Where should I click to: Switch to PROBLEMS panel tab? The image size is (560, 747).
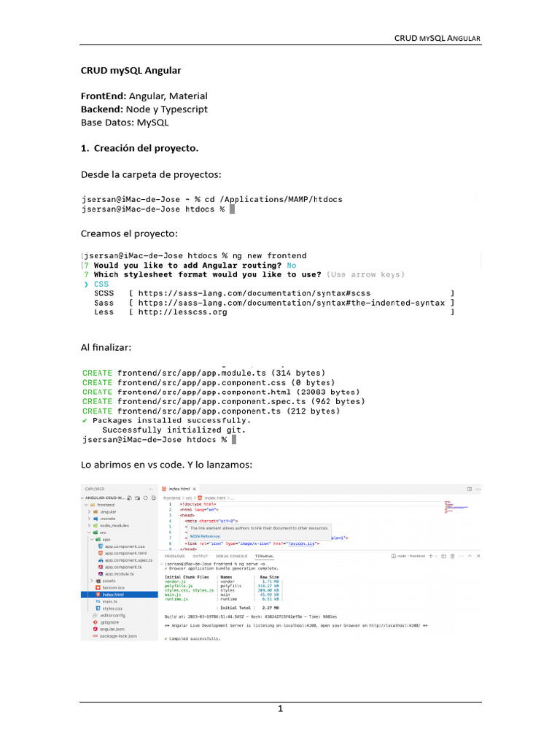click(175, 556)
